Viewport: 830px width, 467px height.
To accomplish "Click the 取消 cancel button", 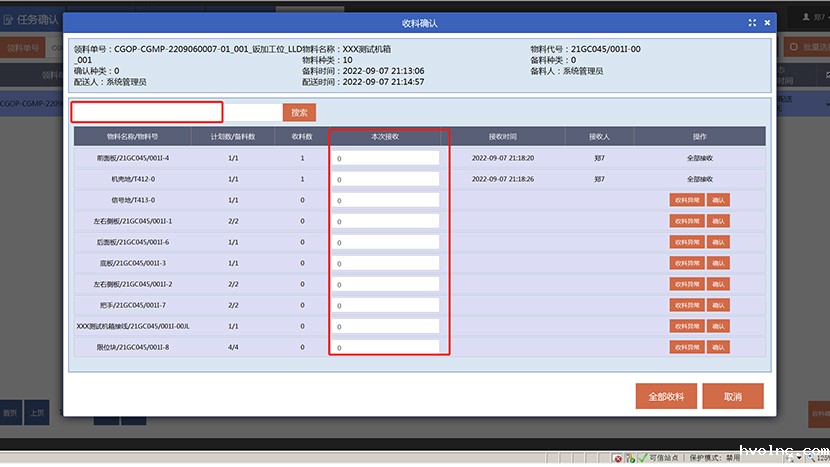I will tap(733, 396).
